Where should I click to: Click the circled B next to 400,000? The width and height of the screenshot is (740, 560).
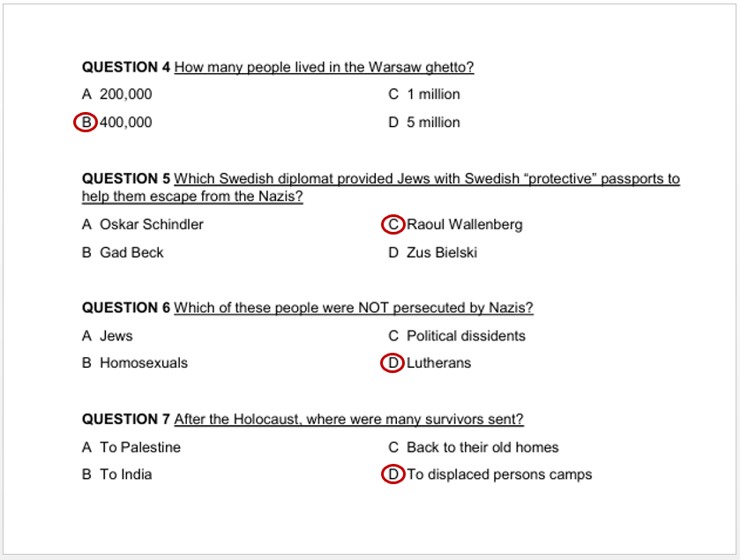point(86,123)
